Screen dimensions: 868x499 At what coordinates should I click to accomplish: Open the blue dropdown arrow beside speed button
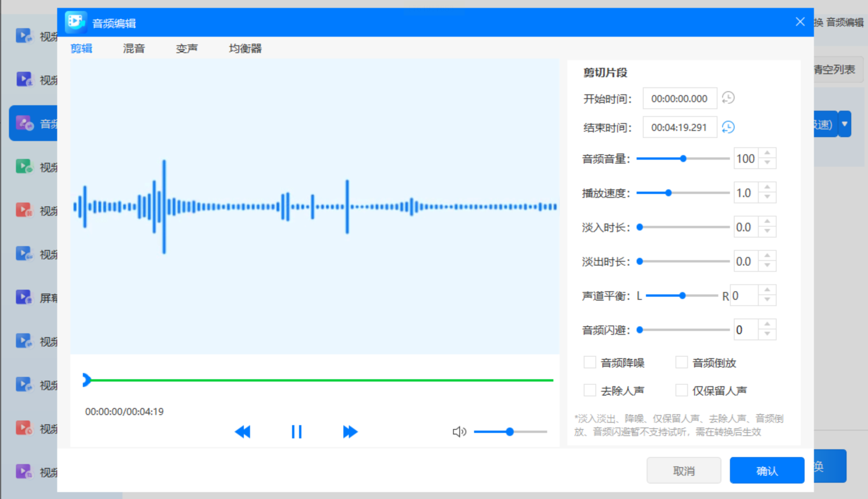point(845,124)
